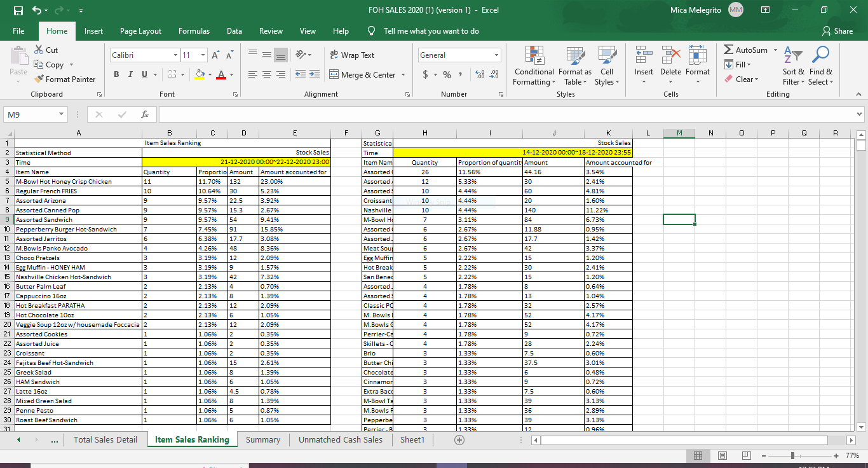Click the zoom slider handle
This screenshot has height=468, width=868.
pos(792,456)
